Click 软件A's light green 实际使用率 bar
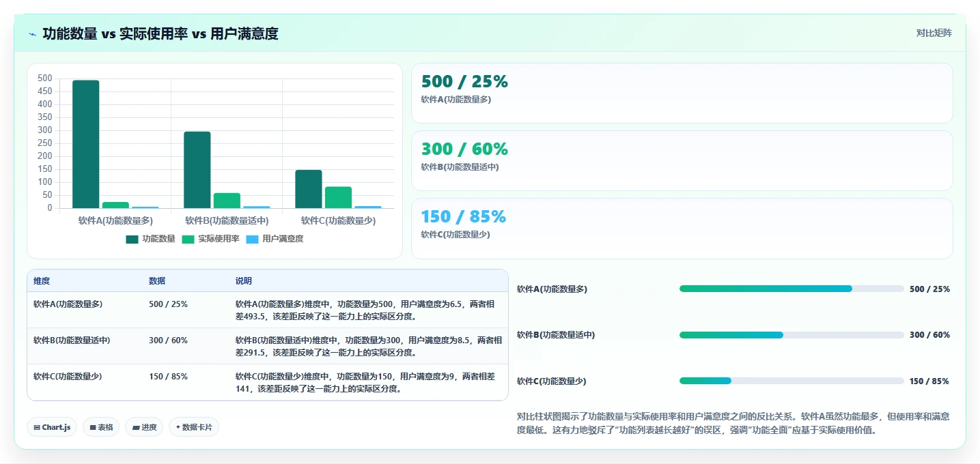Viewport: 980px width, 464px height. tap(115, 205)
